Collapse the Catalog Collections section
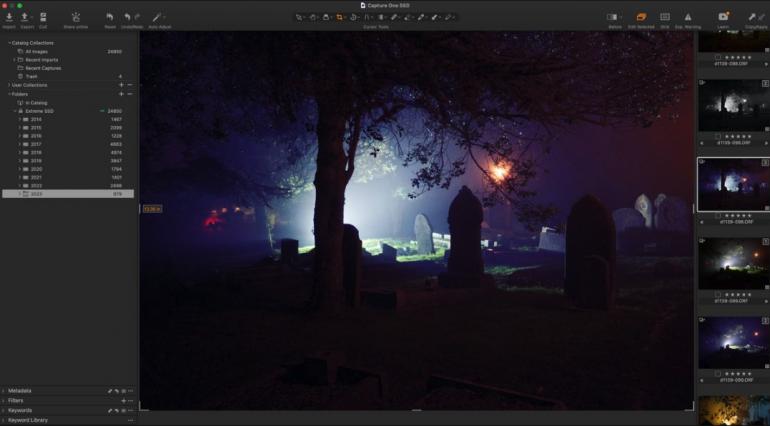 (x=9, y=43)
